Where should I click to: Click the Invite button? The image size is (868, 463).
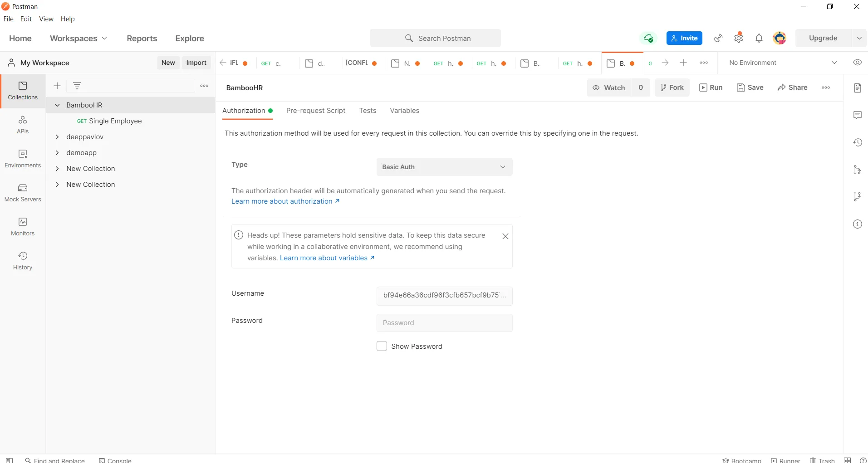tap(684, 38)
